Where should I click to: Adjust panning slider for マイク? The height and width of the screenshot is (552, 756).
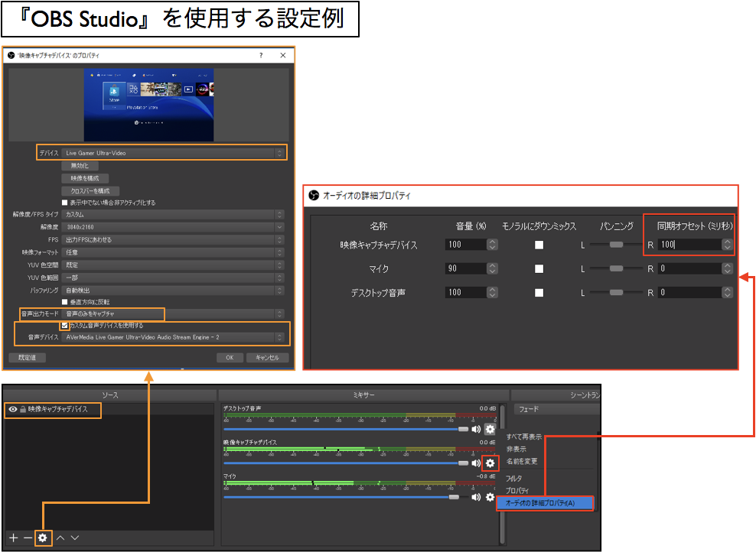(x=616, y=268)
